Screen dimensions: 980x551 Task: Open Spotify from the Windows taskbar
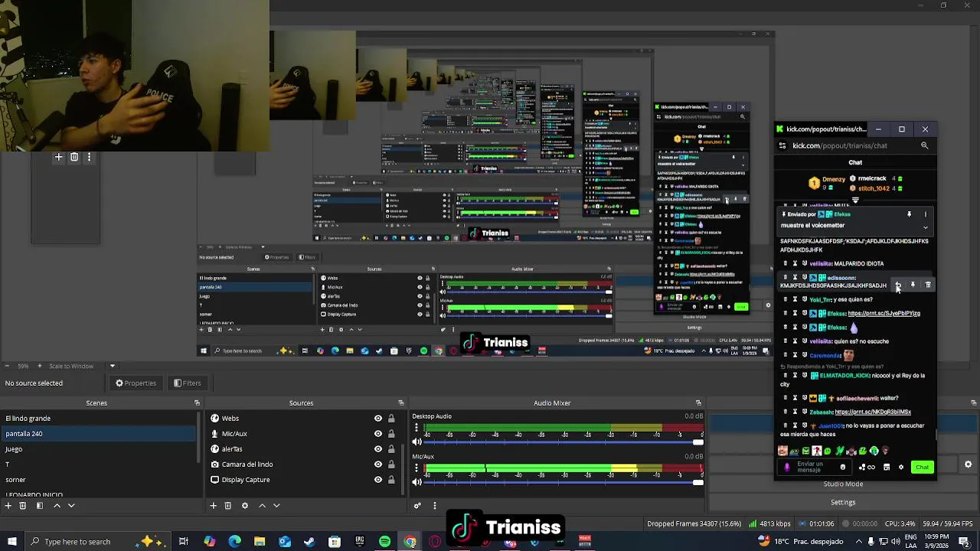coord(384,542)
